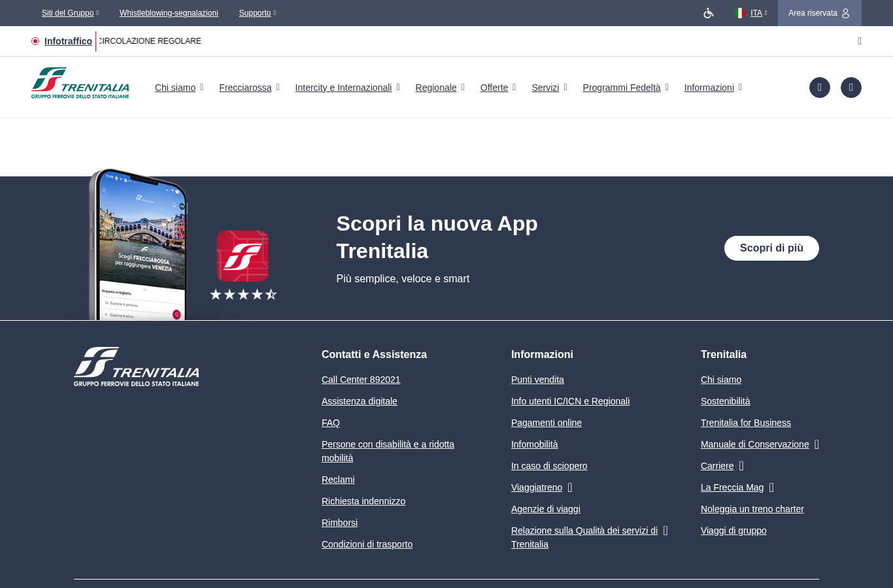
Task: Click the Area riservata button
Action: click(820, 13)
